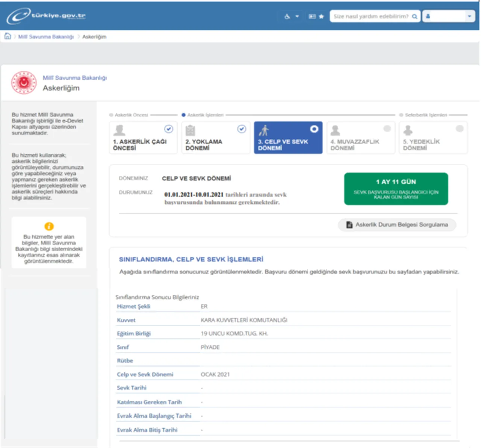Viewport: 481px width, 448px height.
Task: Click green 1 AY 11 GÜN countdown box
Action: 396,189
